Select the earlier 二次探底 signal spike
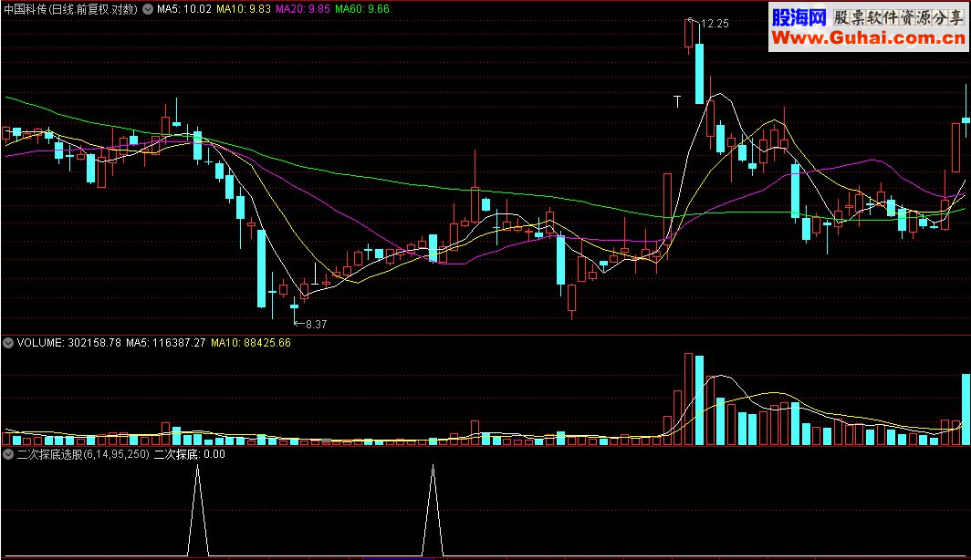 click(x=197, y=511)
